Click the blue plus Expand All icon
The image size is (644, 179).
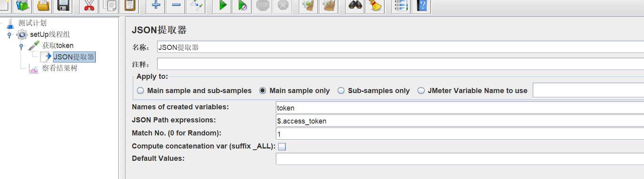(x=156, y=6)
